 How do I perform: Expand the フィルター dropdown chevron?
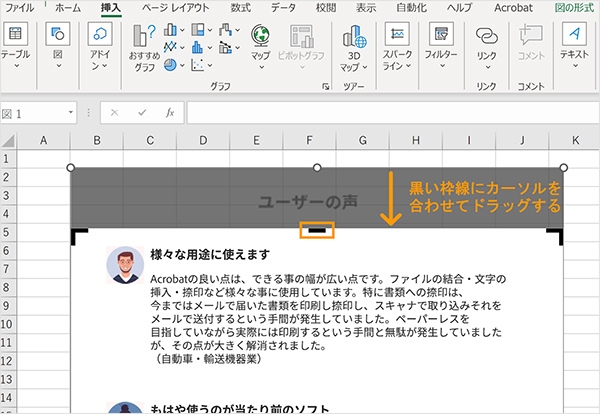pos(442,66)
